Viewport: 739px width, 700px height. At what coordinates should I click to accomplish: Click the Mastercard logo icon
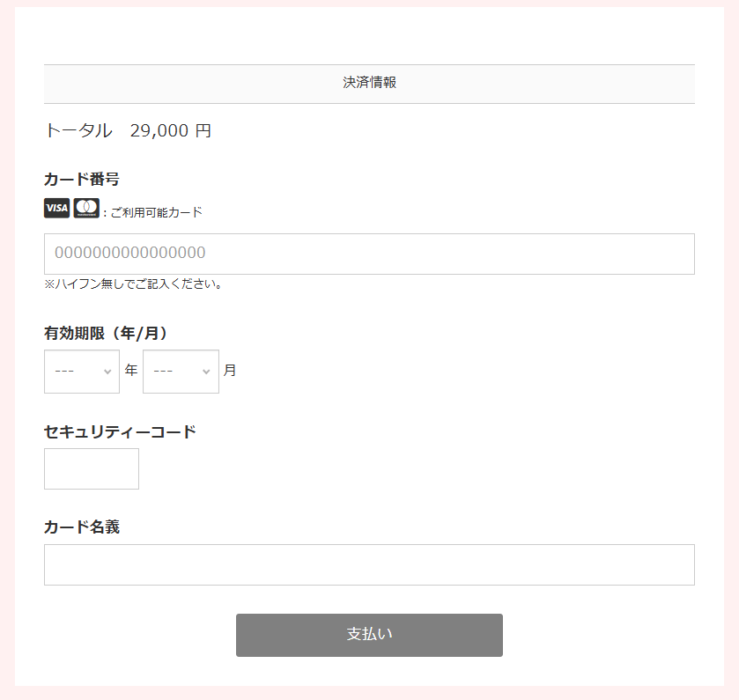pos(86,208)
